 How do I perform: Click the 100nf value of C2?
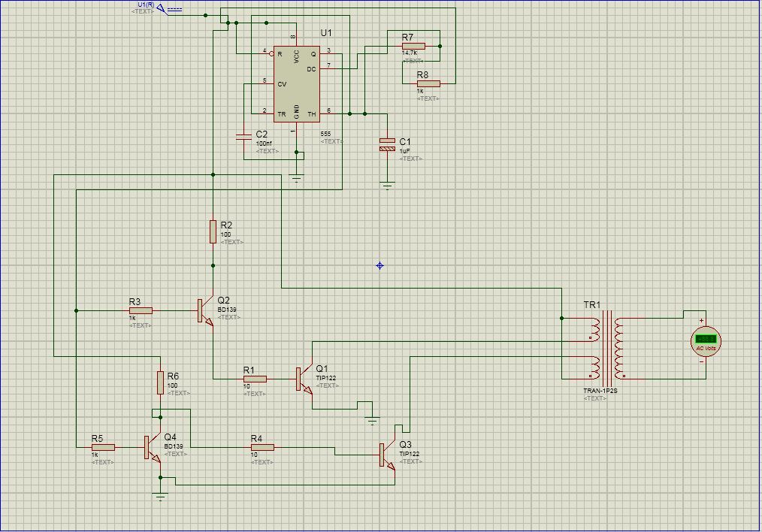(x=264, y=144)
